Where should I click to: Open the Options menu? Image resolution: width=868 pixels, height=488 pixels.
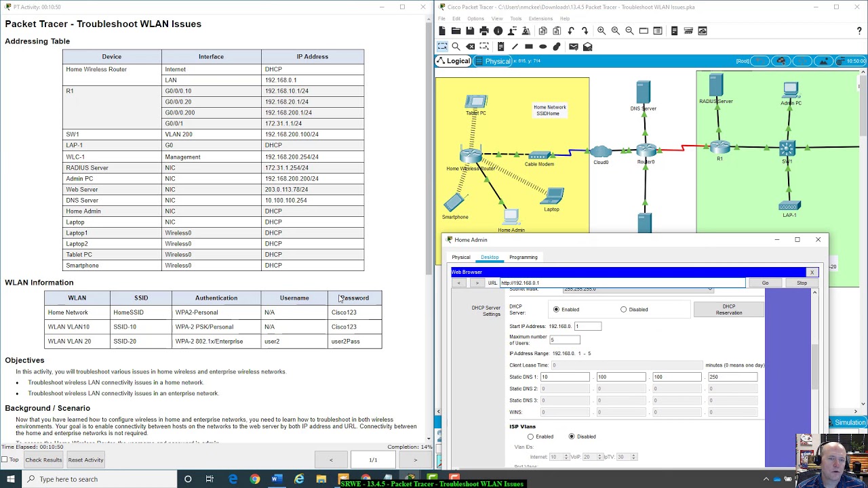[475, 18]
